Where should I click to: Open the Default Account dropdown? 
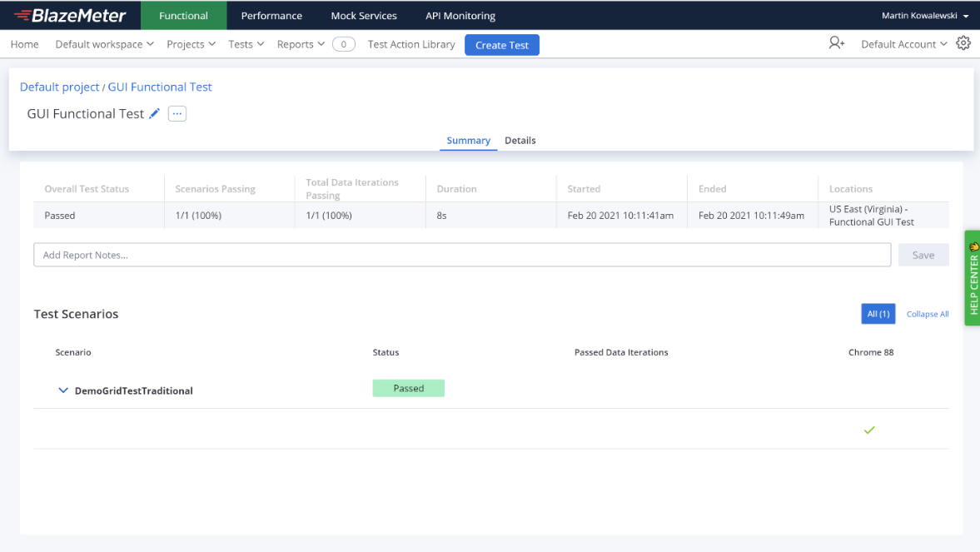pyautogui.click(x=903, y=44)
